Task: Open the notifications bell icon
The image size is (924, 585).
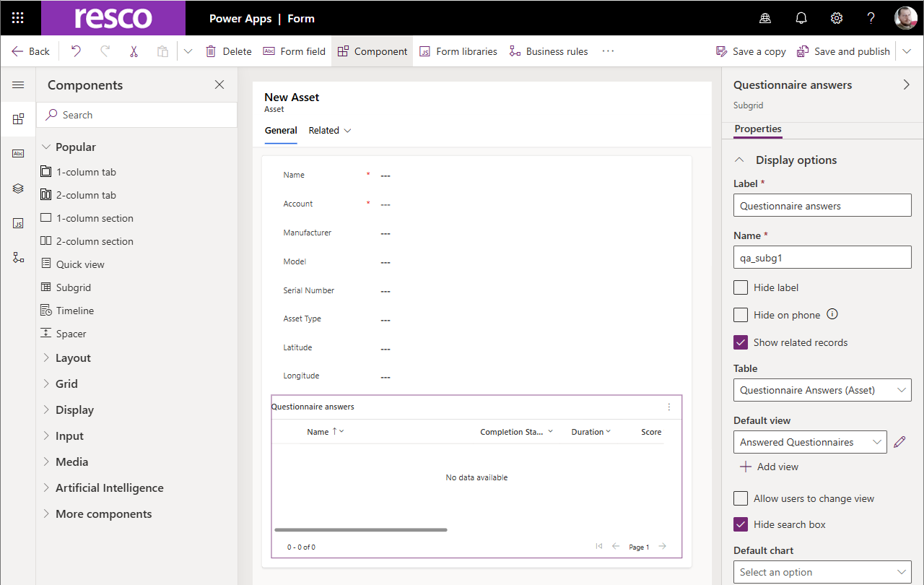Action: click(801, 18)
